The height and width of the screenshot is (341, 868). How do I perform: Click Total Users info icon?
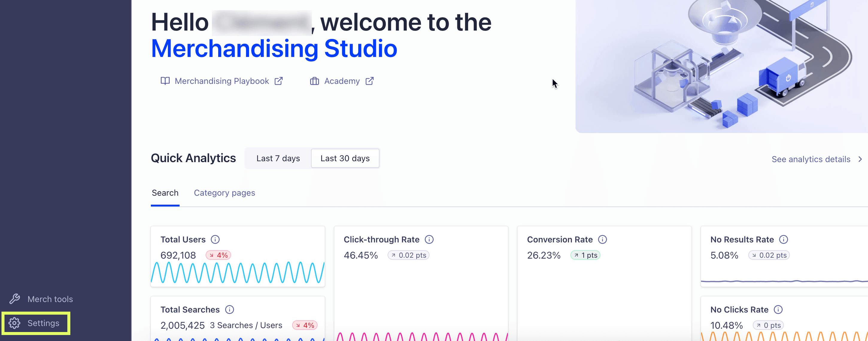pos(215,239)
